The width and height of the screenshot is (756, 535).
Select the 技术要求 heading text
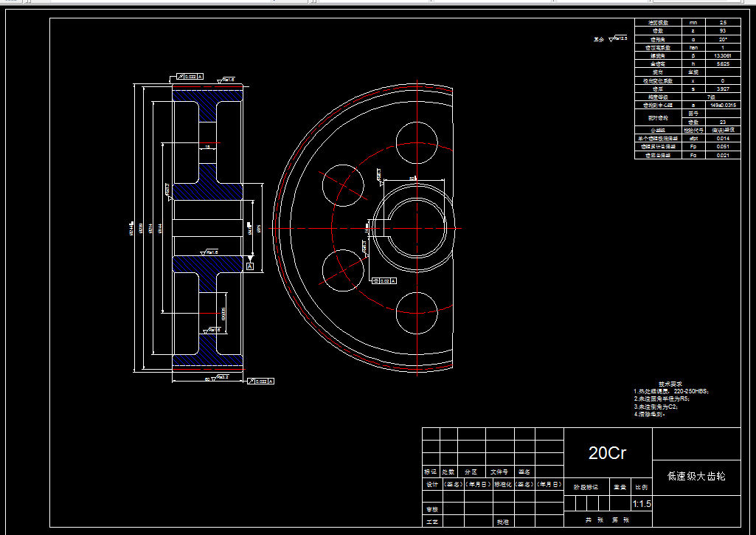pyautogui.click(x=670, y=384)
